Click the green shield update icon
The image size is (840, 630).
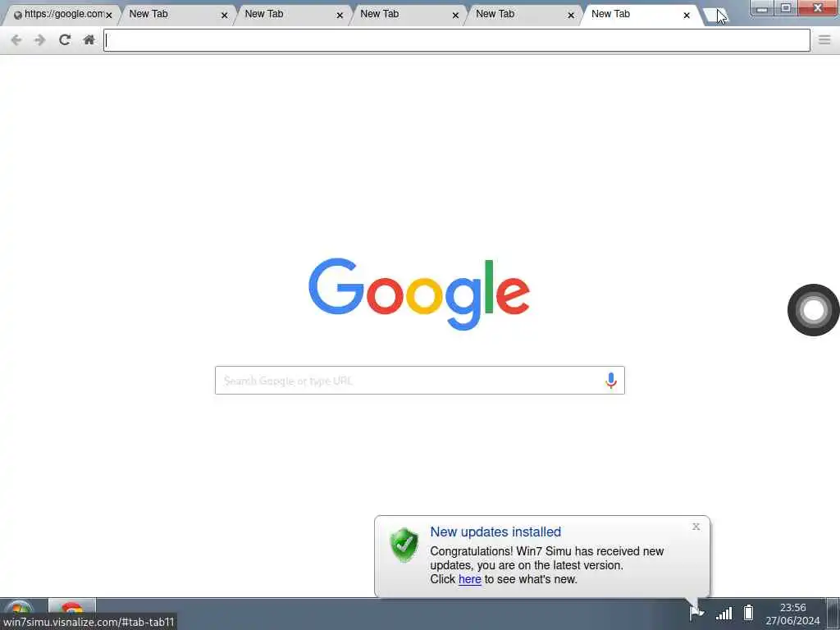(404, 545)
